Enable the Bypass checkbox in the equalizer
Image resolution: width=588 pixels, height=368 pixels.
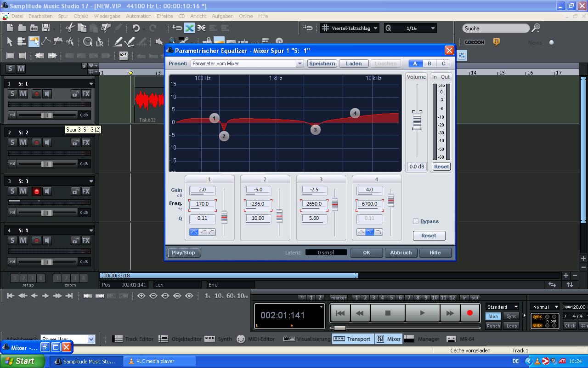click(x=416, y=221)
